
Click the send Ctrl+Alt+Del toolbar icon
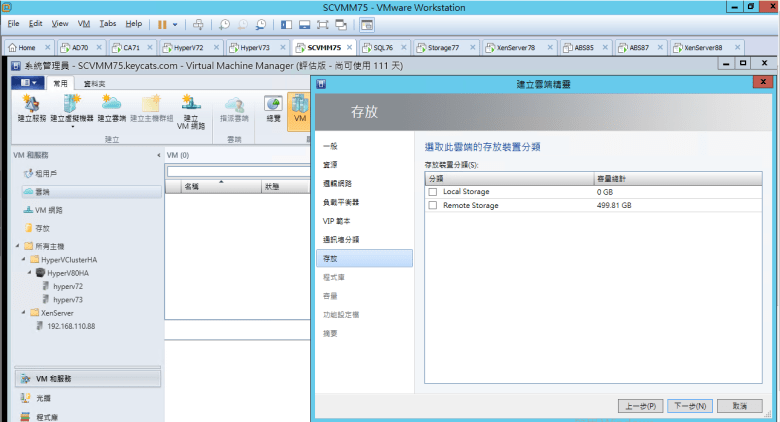pos(199,23)
